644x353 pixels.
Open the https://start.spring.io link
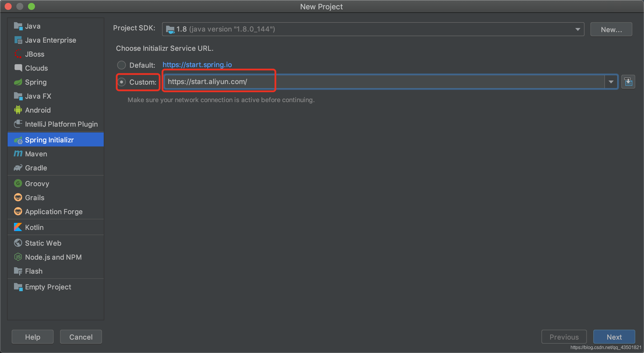click(197, 65)
